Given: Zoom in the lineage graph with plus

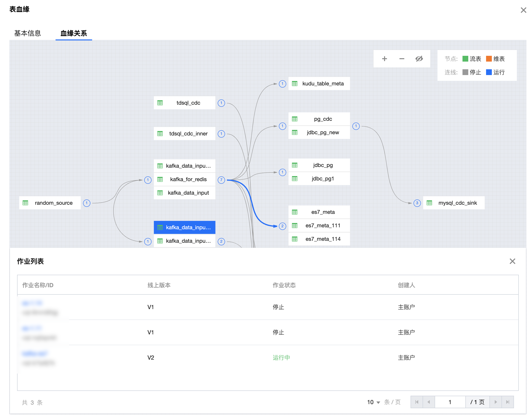Looking at the screenshot, I should point(384,59).
